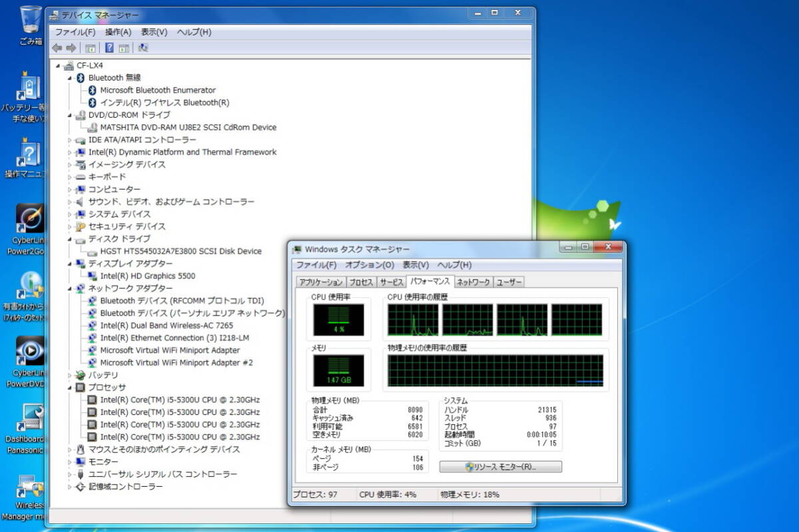Select マウスとそのほかのポインティング デバイス row
This screenshot has height=532, width=799.
[x=164, y=449]
